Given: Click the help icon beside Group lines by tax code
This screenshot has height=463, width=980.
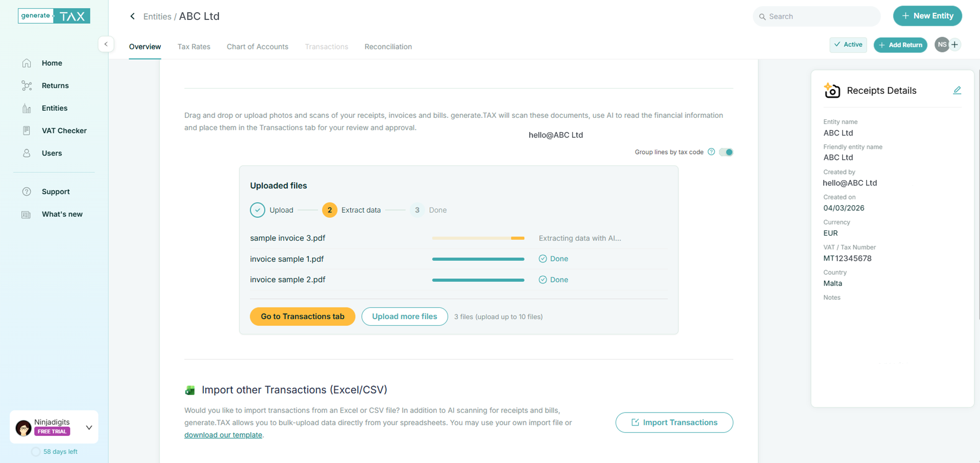Looking at the screenshot, I should 711,151.
